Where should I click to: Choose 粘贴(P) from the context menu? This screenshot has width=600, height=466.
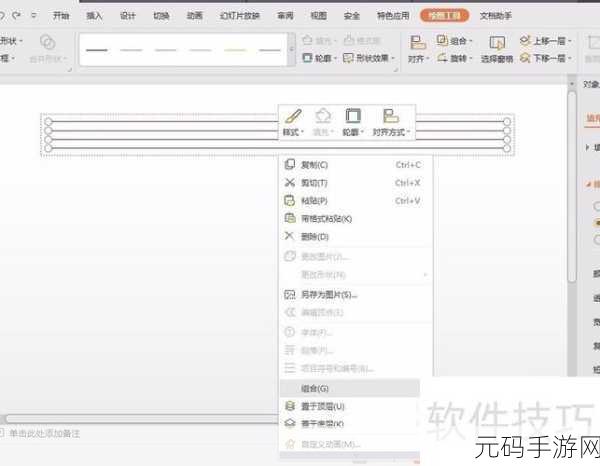[x=353, y=201]
